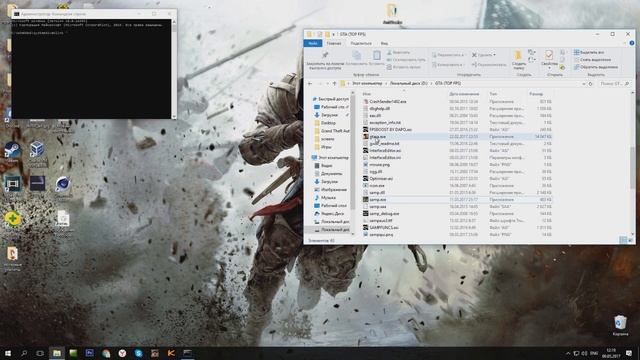The image size is (640, 360).
Task: Click 'Этот компьютер' in the address bar
Action: 367,83
